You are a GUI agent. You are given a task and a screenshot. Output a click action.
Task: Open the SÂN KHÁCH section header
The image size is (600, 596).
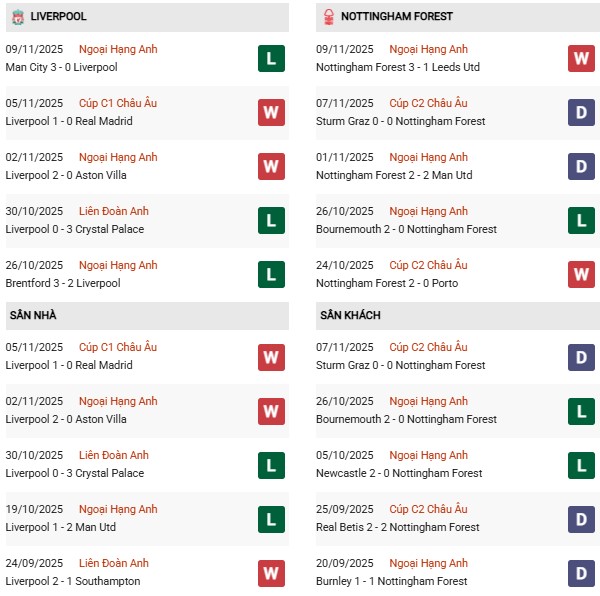[350, 315]
